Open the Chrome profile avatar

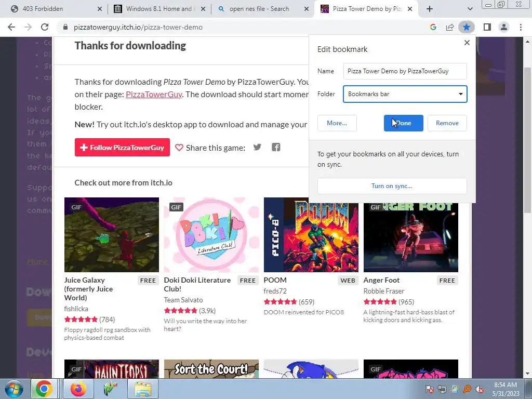click(504, 27)
